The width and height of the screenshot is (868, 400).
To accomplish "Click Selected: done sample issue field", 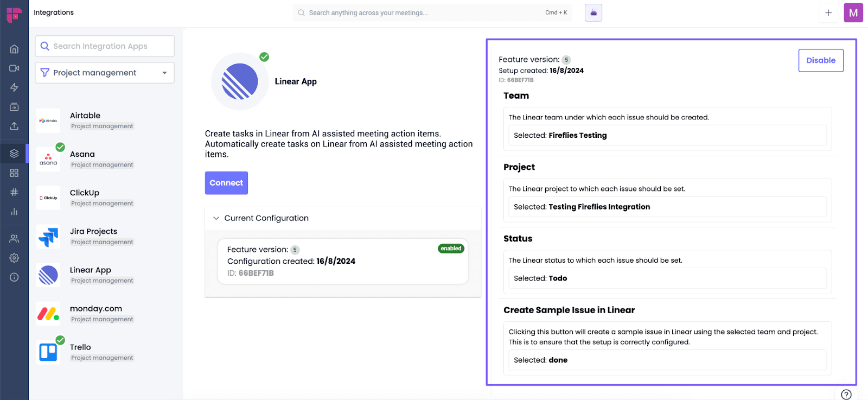I will [667, 360].
